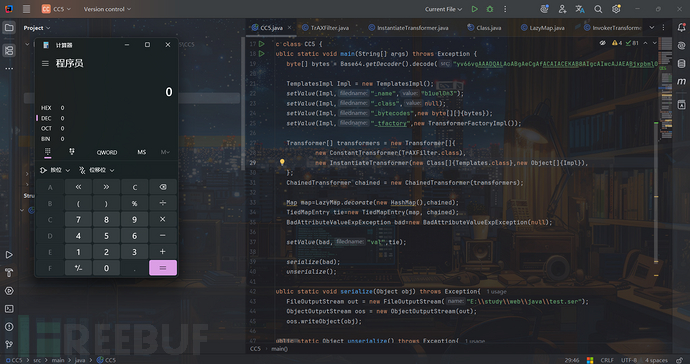Image resolution: width=690 pixels, height=364 pixels.
Task: Toggle reader mode eye icon in editor
Action: [602, 43]
